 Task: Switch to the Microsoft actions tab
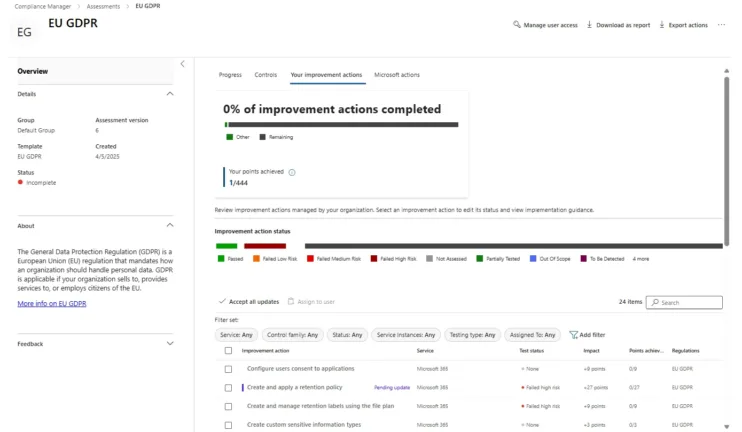pos(397,75)
